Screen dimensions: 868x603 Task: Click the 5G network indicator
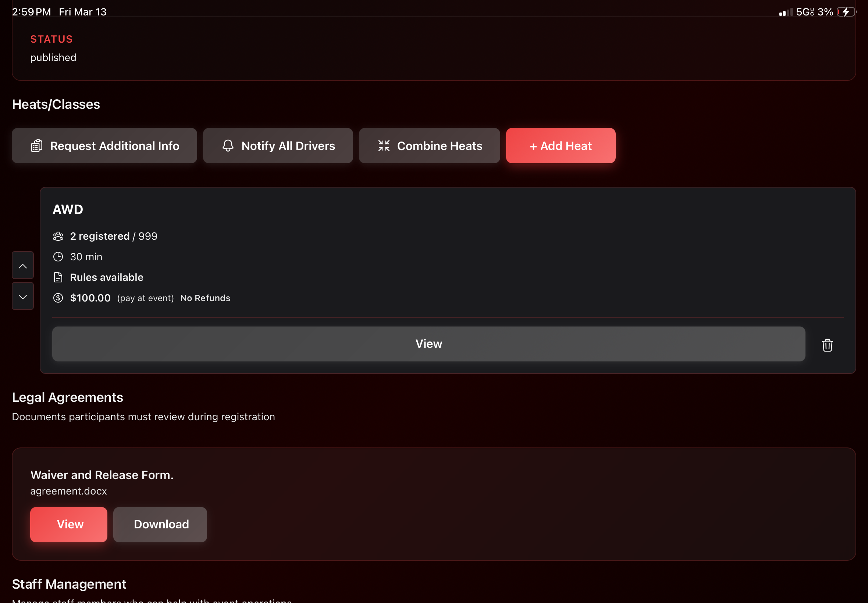[805, 12]
